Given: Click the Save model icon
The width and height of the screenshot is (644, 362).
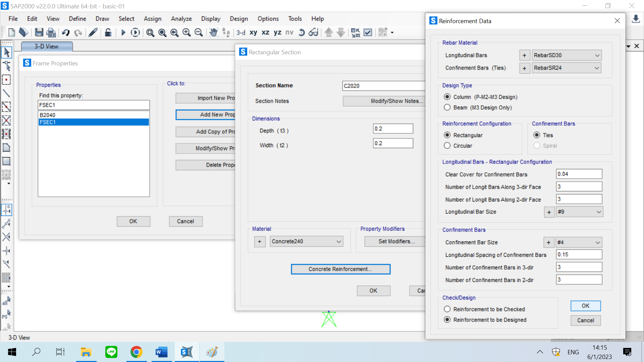Looking at the screenshot, I should (x=39, y=33).
